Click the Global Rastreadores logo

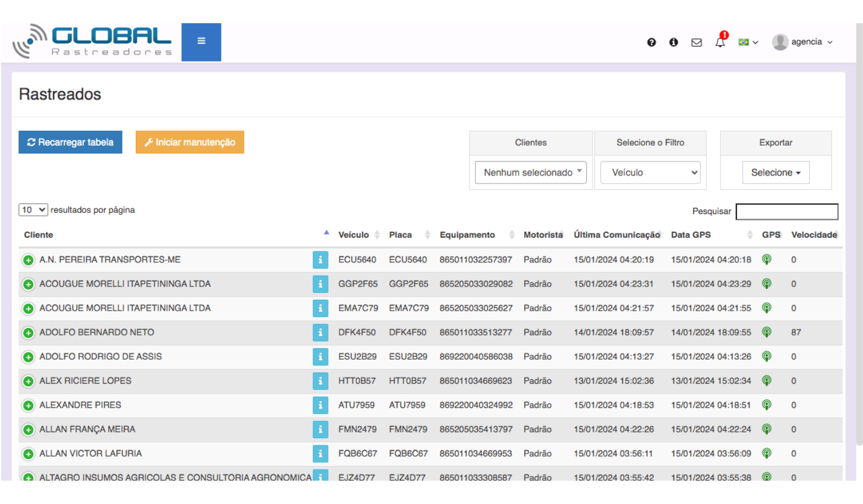(x=92, y=41)
